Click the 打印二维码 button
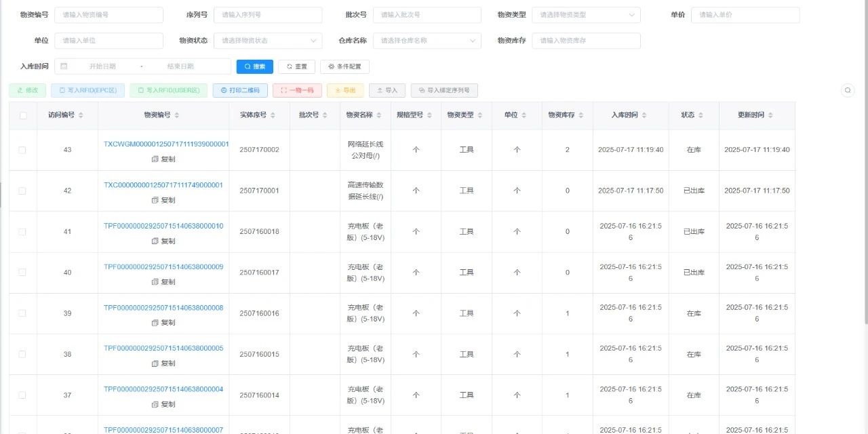This screenshot has height=434, width=868. point(240,90)
